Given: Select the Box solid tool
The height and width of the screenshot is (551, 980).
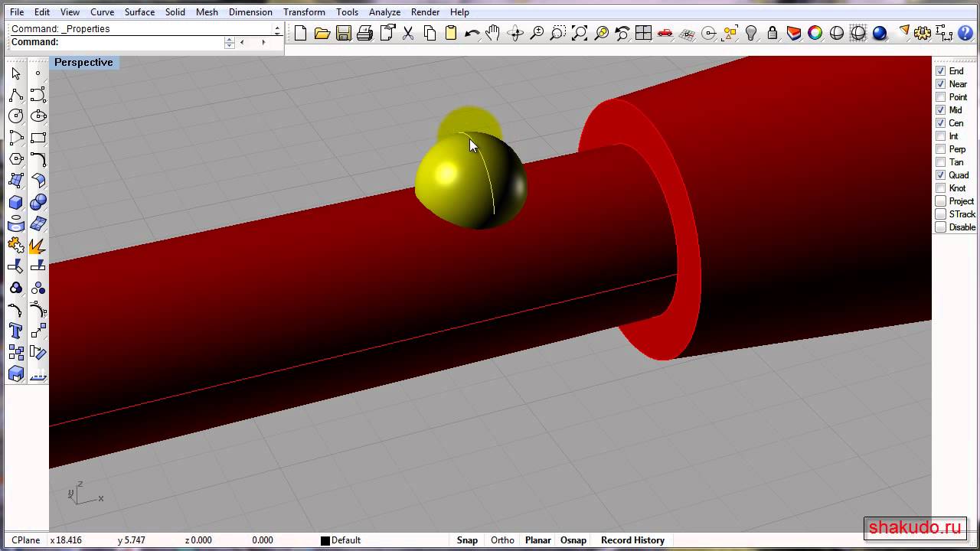Looking at the screenshot, I should 16,202.
